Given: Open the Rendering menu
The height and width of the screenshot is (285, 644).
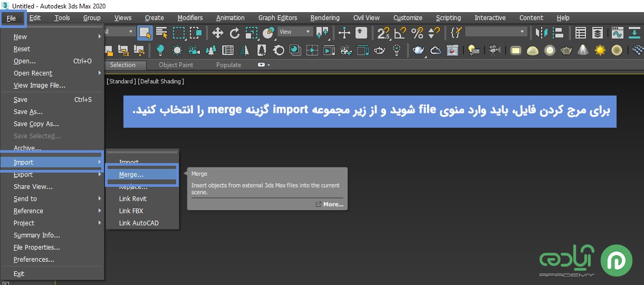Looking at the screenshot, I should tap(325, 17).
